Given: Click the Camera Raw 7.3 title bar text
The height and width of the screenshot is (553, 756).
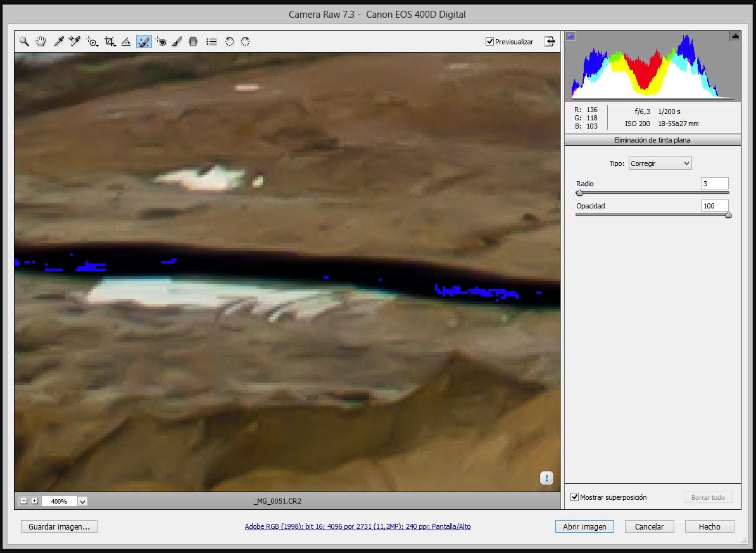Looking at the screenshot, I should 377,15.
